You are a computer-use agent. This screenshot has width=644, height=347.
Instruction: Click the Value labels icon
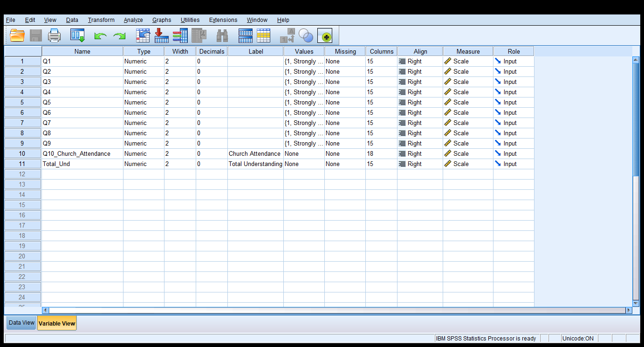287,35
